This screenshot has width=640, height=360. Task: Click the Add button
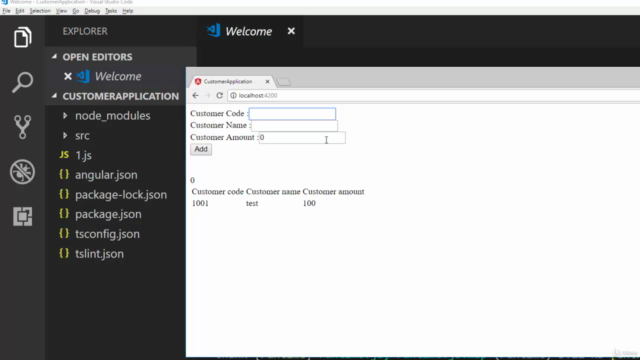point(201,149)
